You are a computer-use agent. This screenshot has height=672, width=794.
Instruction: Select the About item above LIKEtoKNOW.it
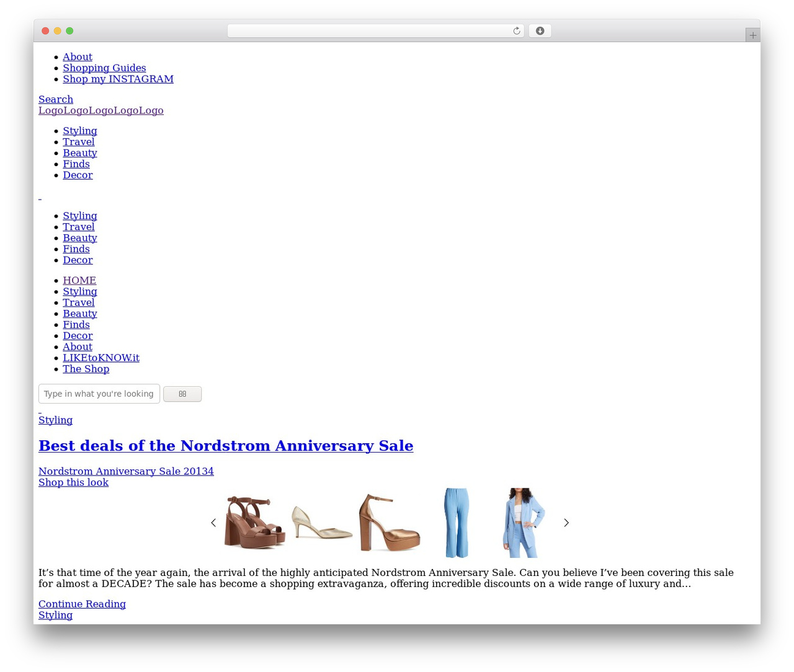point(78,347)
